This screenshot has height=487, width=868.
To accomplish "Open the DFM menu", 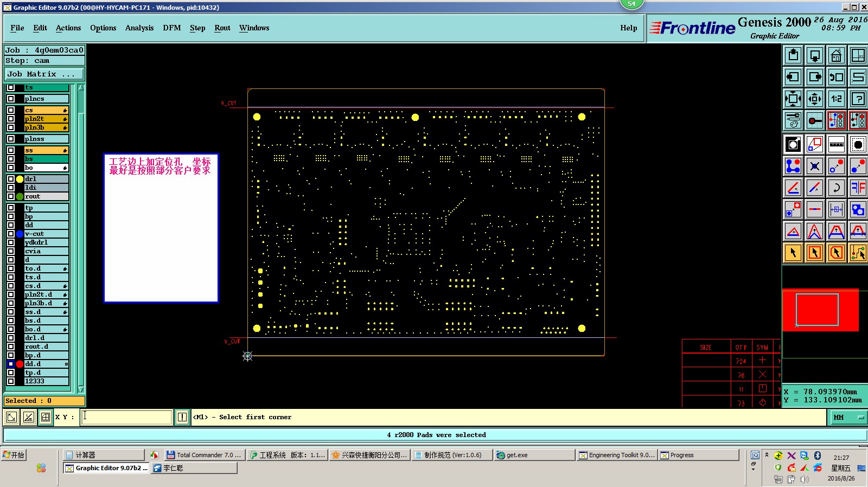I will pyautogui.click(x=172, y=28).
